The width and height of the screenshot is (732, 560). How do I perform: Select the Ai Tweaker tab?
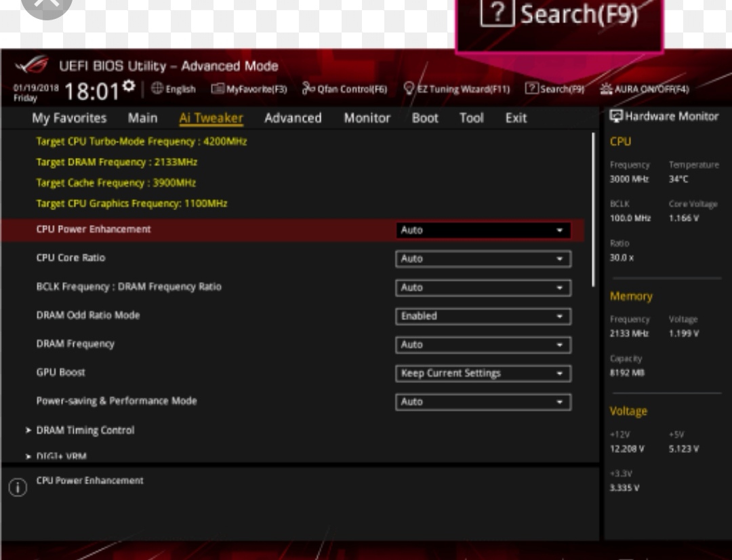click(211, 118)
